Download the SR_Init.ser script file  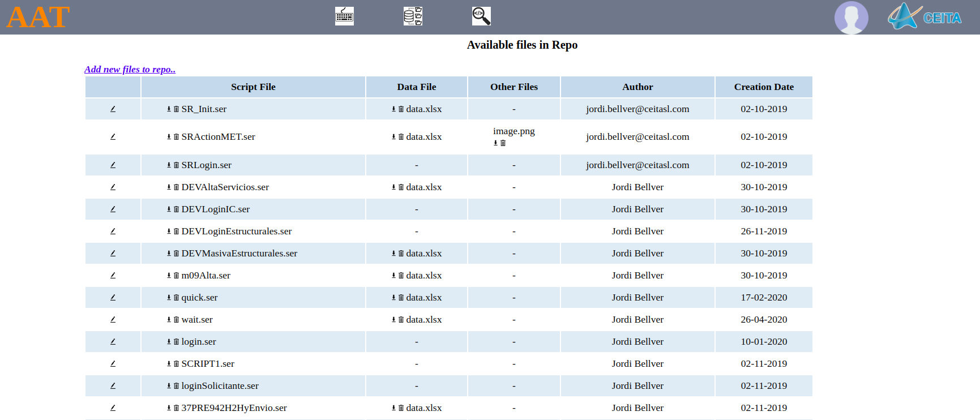coord(169,109)
